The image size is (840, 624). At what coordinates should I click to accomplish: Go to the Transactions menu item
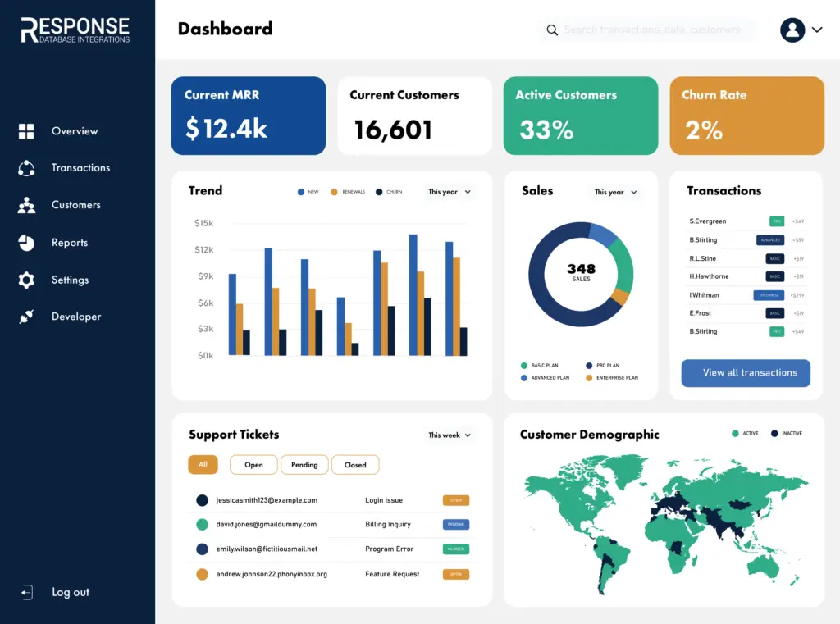(80, 168)
